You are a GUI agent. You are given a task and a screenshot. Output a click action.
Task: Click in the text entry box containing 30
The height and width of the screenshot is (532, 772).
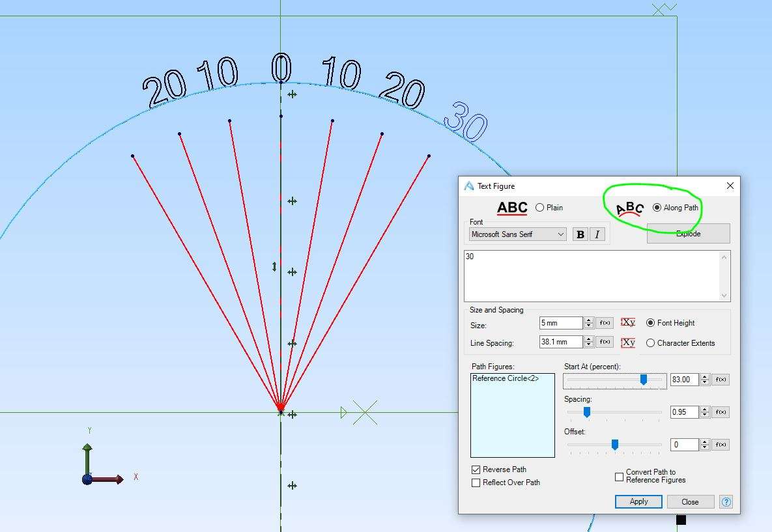(592, 276)
